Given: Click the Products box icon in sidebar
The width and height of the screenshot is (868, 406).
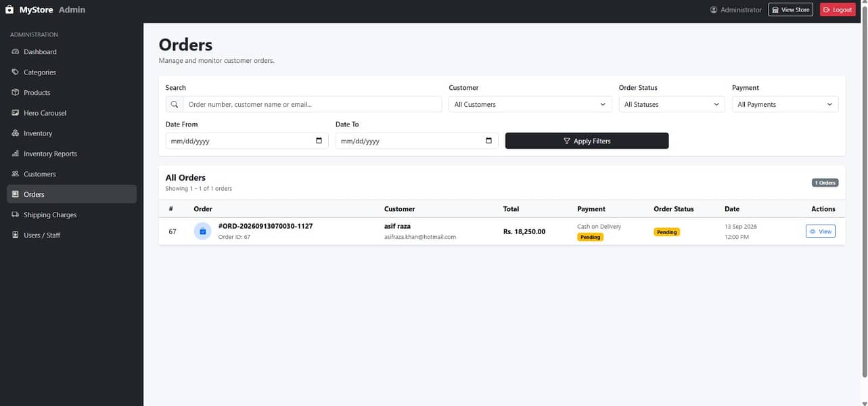Looking at the screenshot, I should point(16,93).
